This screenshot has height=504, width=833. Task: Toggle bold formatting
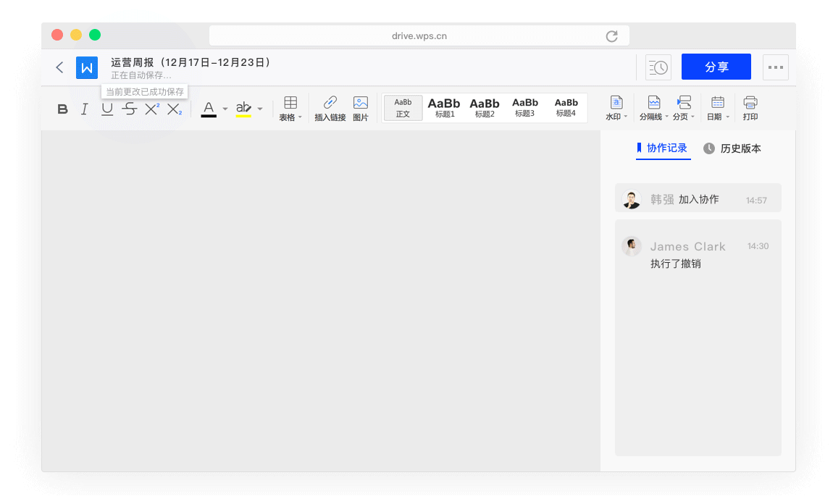pos(63,109)
